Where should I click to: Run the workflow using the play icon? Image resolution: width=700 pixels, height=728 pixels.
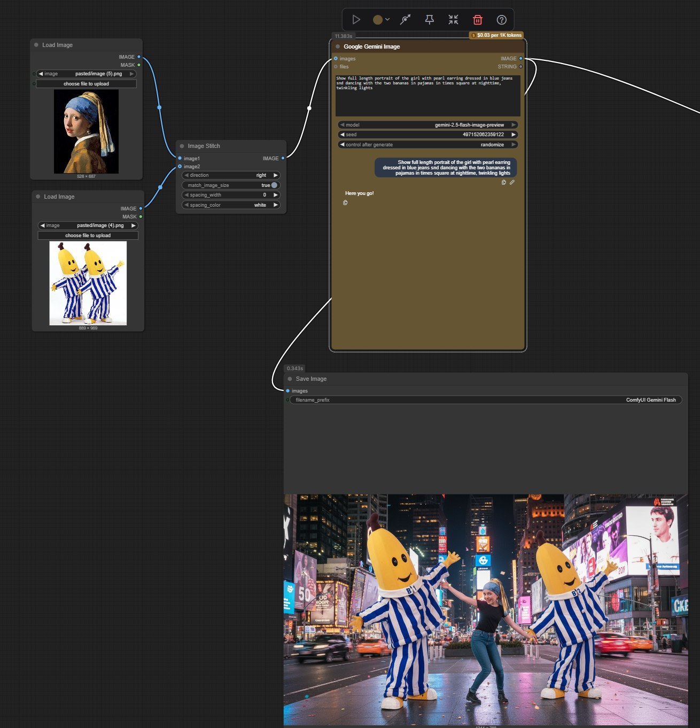tap(356, 19)
